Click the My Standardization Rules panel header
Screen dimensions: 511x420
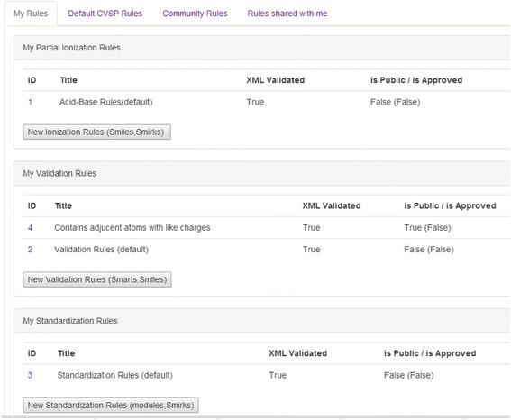(x=262, y=321)
